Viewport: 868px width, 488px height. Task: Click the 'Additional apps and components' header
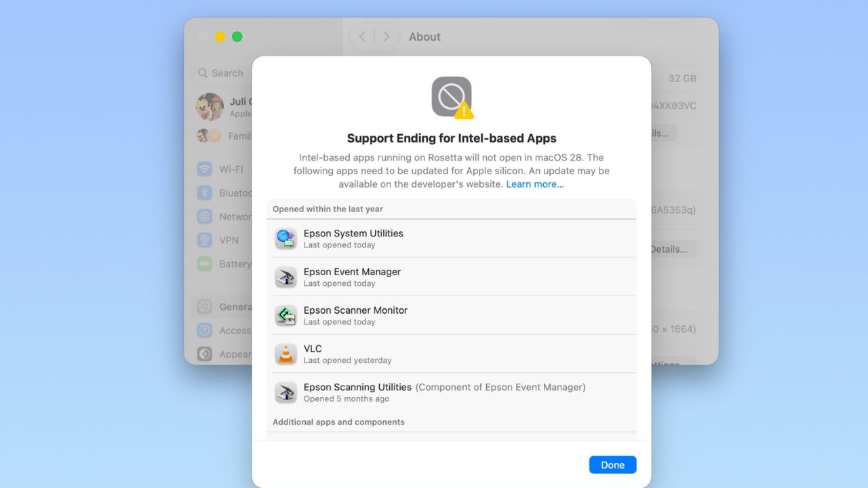[338, 422]
